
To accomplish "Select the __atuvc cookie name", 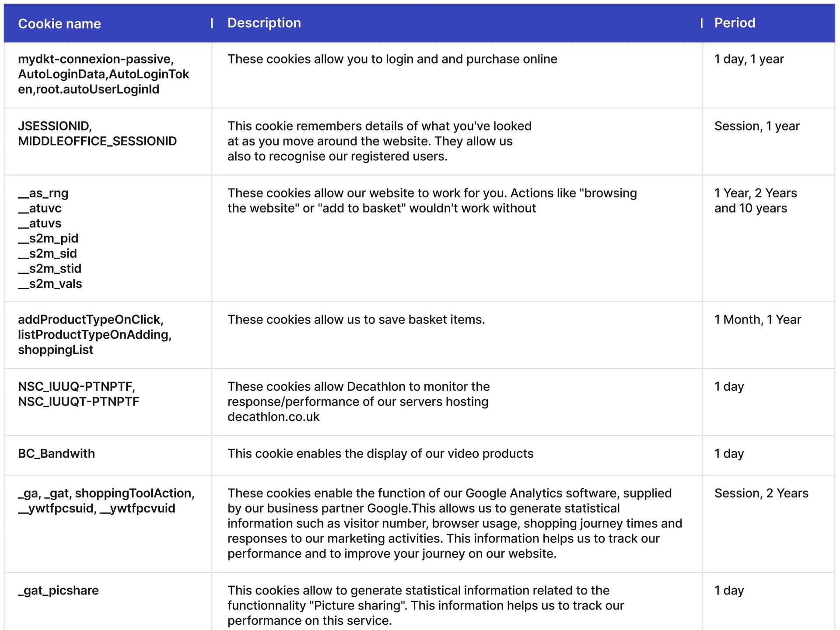I will pos(40,208).
